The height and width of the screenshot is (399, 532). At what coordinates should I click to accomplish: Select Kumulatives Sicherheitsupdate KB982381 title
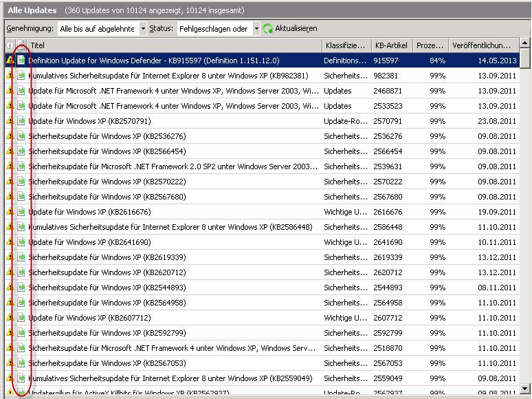(x=168, y=76)
